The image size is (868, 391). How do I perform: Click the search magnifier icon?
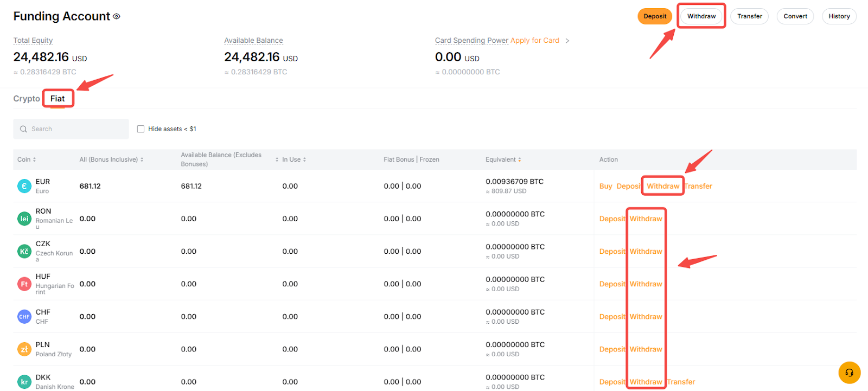pos(23,129)
